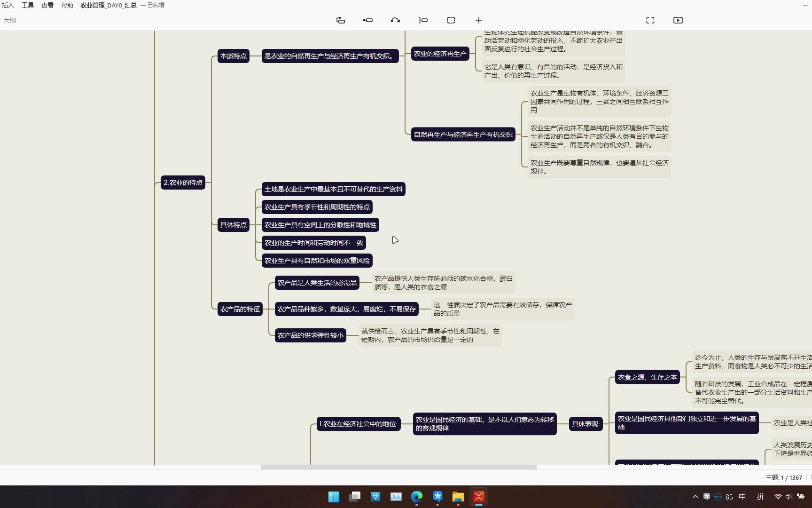Viewport: 812px width, 508px height.
Task: Select topic 农产品是人类生活的必需品
Action: click(x=317, y=283)
